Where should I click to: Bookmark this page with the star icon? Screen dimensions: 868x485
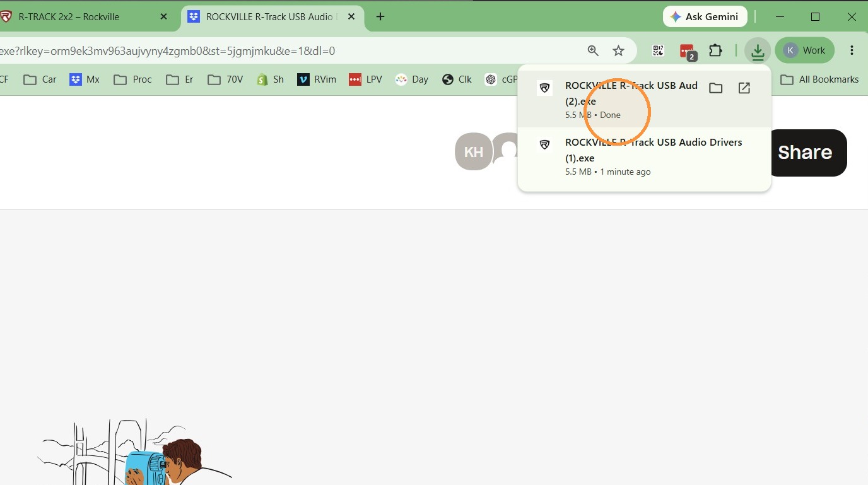pyautogui.click(x=618, y=50)
